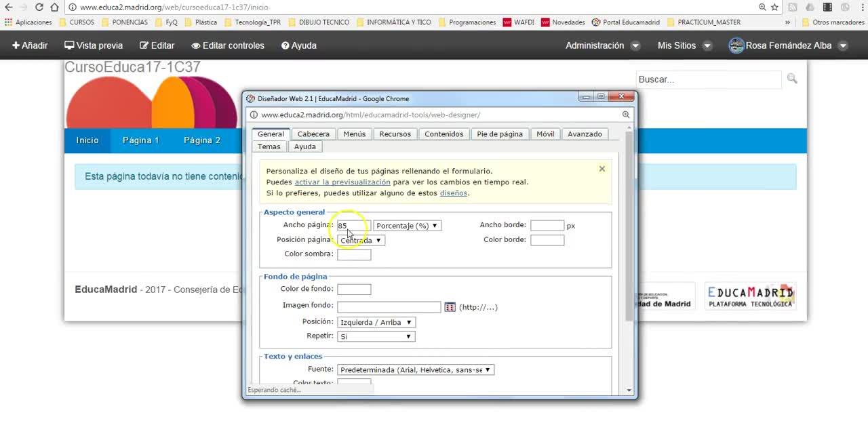Switch to the Pie de página tab
868x438 pixels.
(500, 134)
